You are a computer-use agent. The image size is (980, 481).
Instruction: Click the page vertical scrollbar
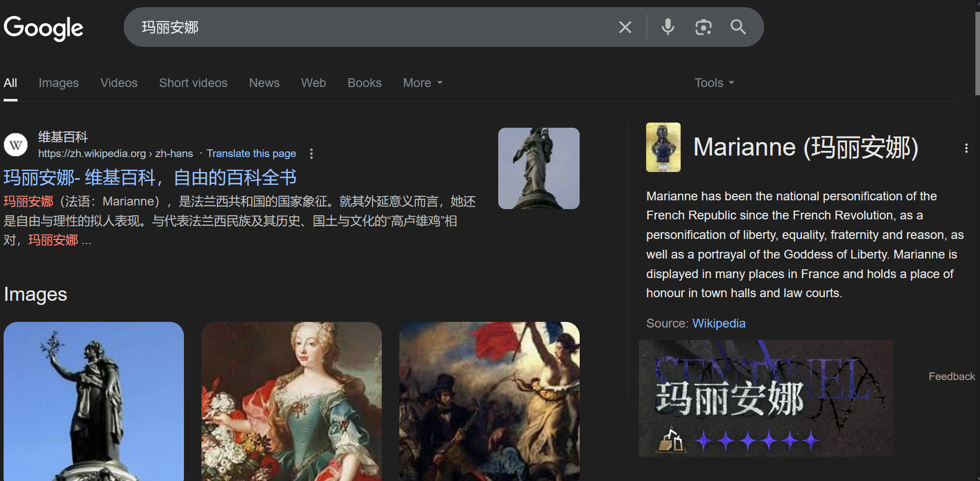tap(977, 54)
